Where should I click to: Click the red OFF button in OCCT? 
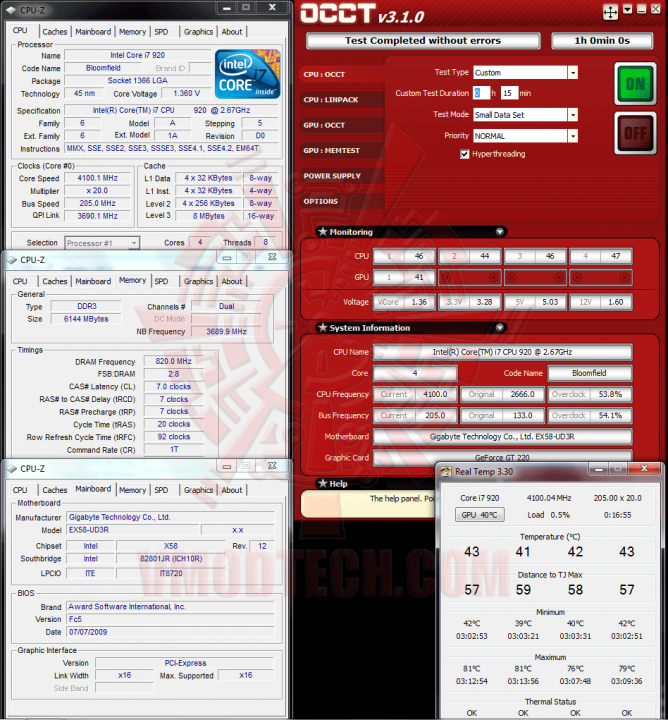pyautogui.click(x=635, y=133)
